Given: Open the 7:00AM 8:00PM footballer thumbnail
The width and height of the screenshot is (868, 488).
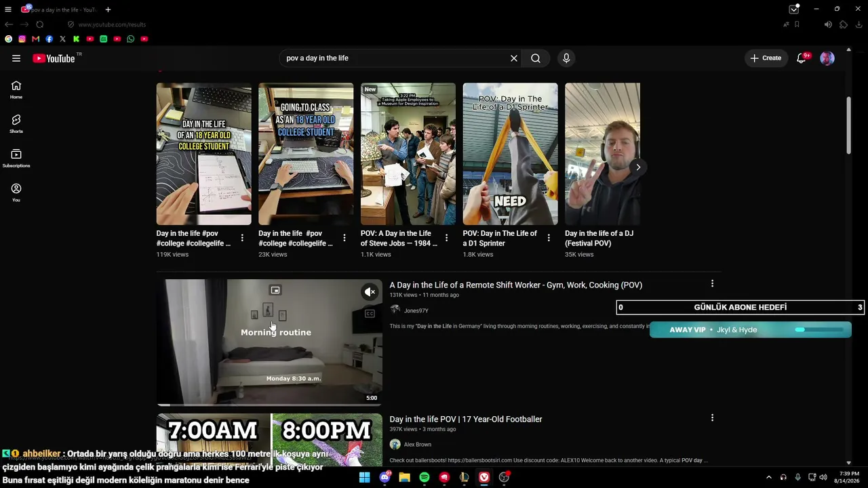Looking at the screenshot, I should (269, 440).
